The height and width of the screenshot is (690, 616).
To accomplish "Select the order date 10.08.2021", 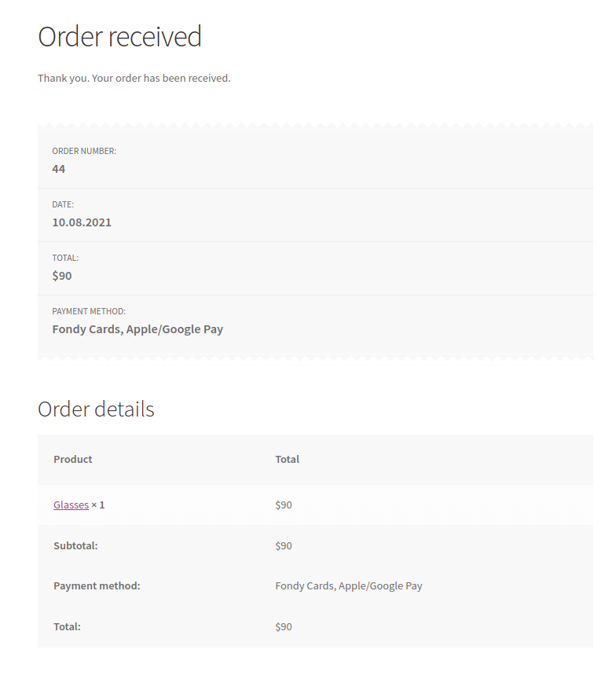I will 82,222.
